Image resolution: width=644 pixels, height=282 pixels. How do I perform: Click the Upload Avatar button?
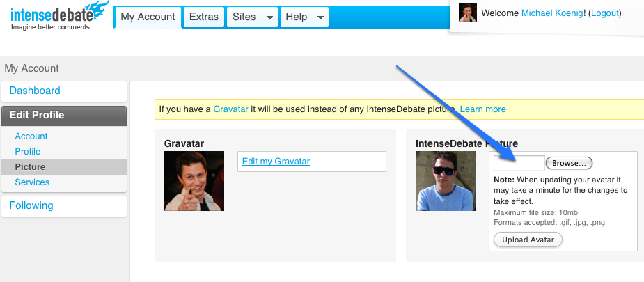[x=528, y=240]
